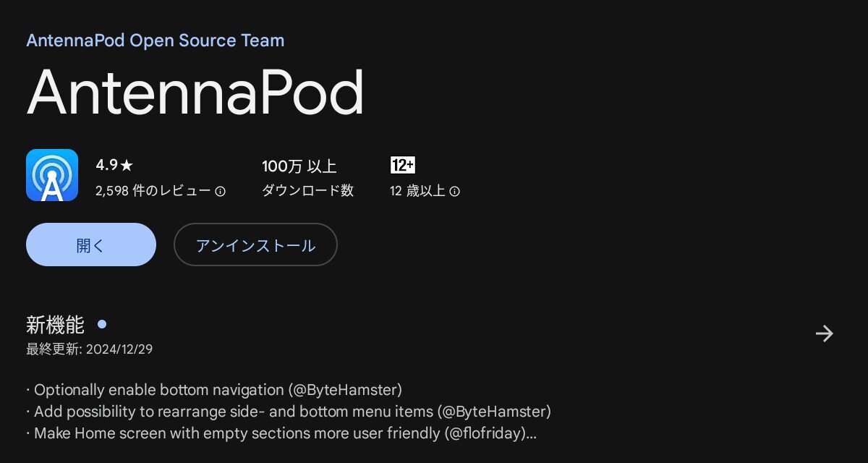
Task: Expand 新機能 section with the arrow
Action: [x=824, y=333]
